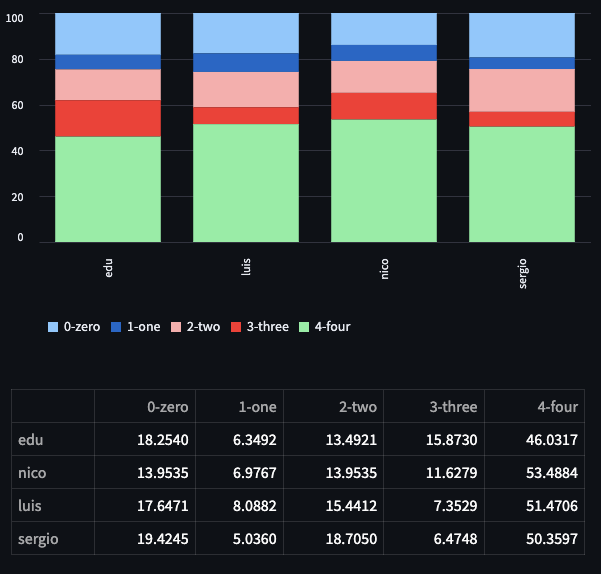Screen dimensions: 601x574
Task: Click the light blue 0-zero segment of luis bar
Action: (246, 33)
